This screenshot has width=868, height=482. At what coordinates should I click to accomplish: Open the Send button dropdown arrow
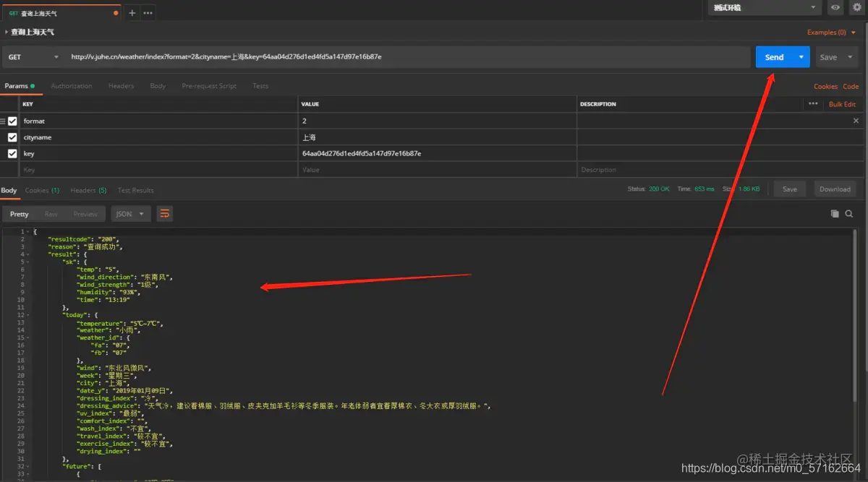[x=801, y=57]
